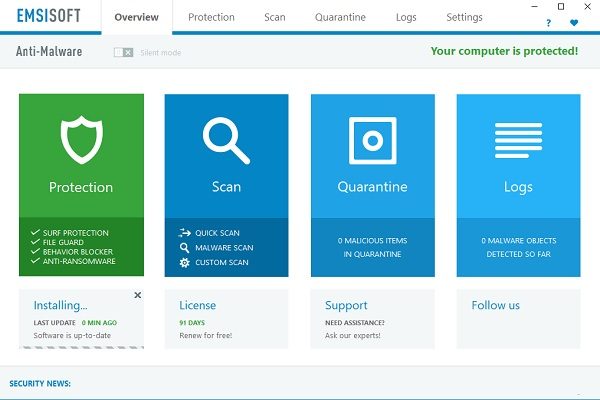
Task: Click '91 DAYS' license value
Action: point(192,323)
